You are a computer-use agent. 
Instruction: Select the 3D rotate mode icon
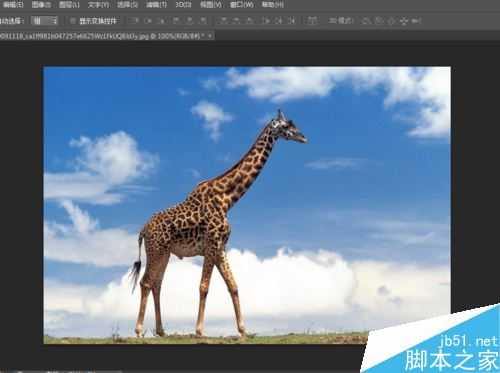[366, 21]
